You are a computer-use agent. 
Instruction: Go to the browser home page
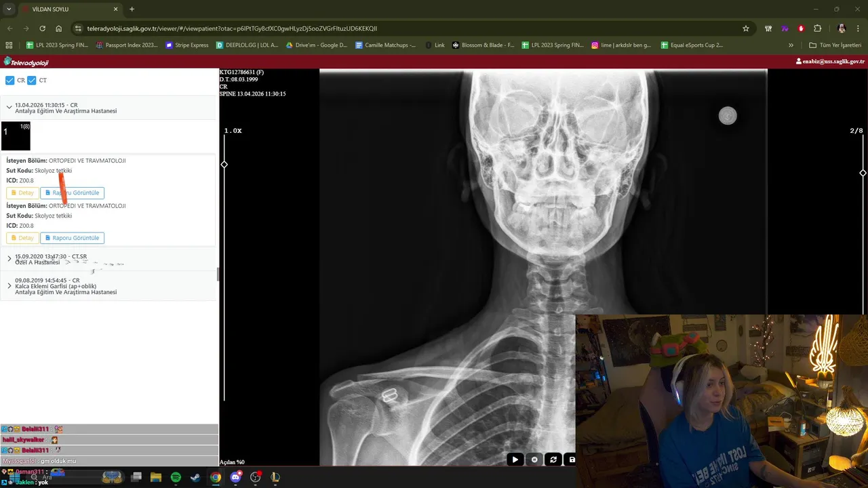pyautogui.click(x=59, y=28)
